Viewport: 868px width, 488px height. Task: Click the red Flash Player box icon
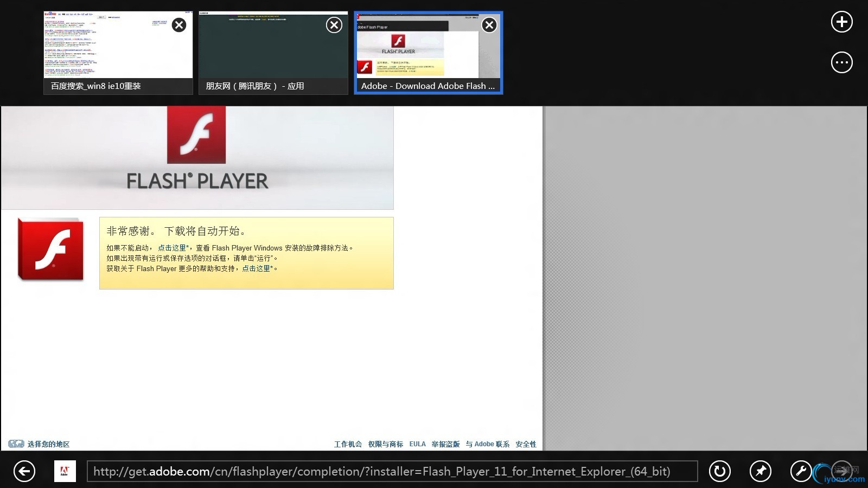[x=50, y=249]
